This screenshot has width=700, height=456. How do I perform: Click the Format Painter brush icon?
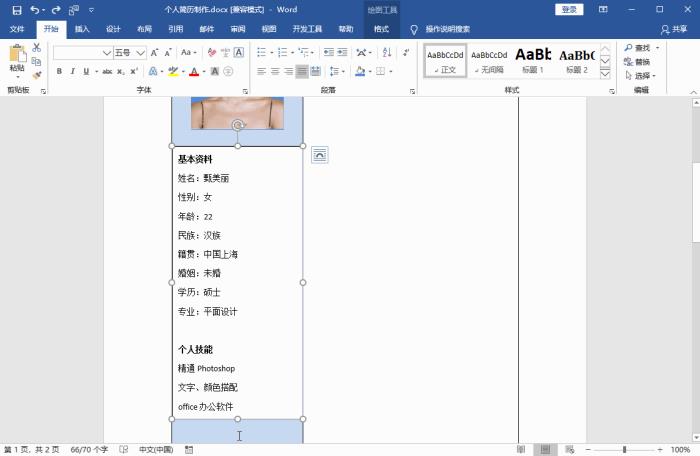pyautogui.click(x=37, y=74)
